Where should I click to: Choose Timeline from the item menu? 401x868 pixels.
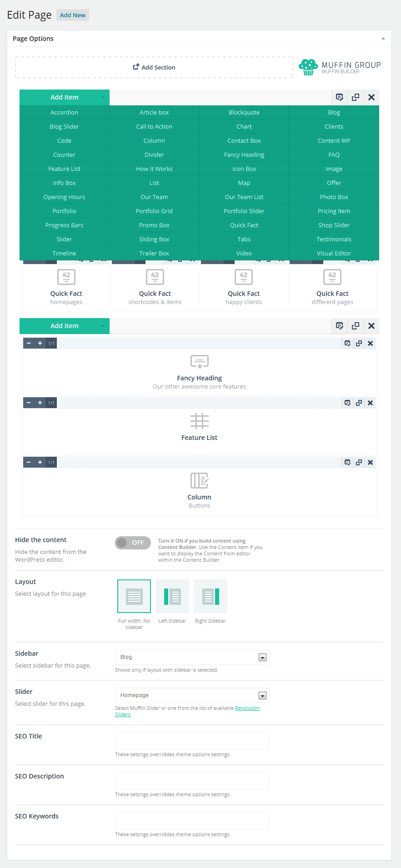click(x=65, y=253)
